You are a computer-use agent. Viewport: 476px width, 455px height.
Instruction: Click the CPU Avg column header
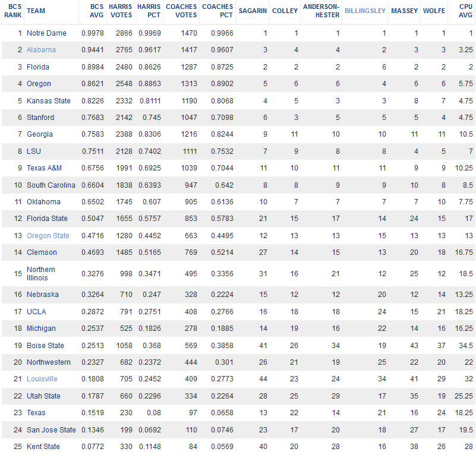pyautogui.click(x=465, y=11)
